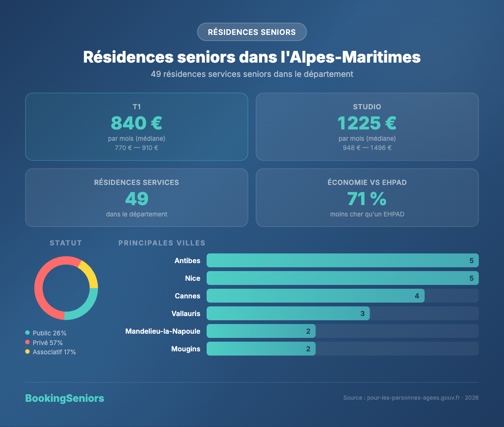Click the BookingSeniors logo

pyautogui.click(x=65, y=398)
